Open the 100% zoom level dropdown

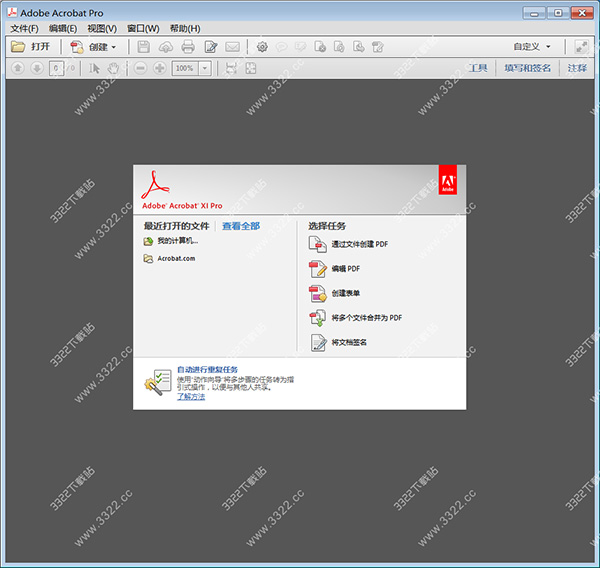(x=204, y=68)
